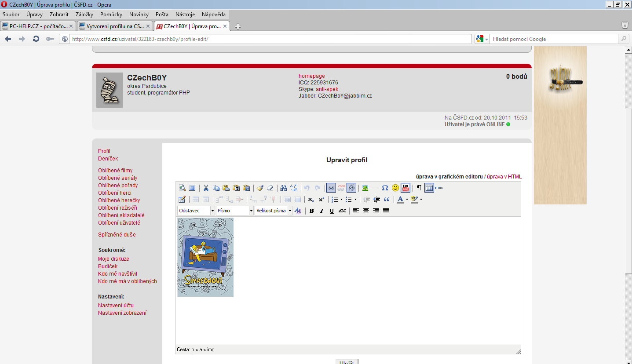Open the Písmo font dropdown

(x=235, y=211)
